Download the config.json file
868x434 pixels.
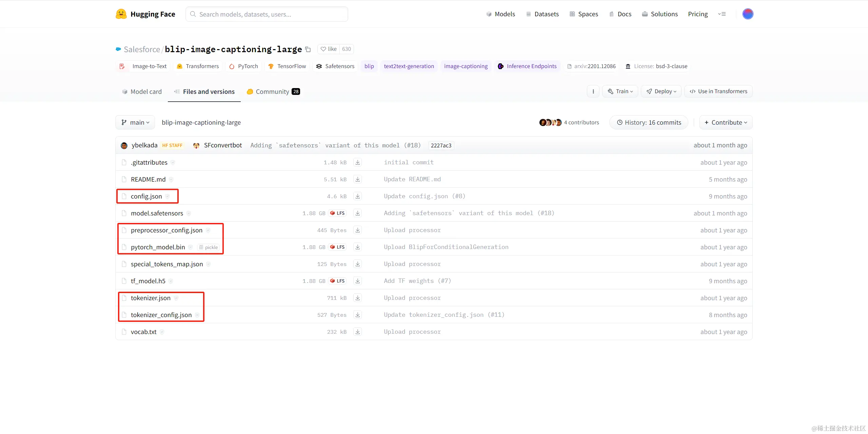(x=357, y=196)
